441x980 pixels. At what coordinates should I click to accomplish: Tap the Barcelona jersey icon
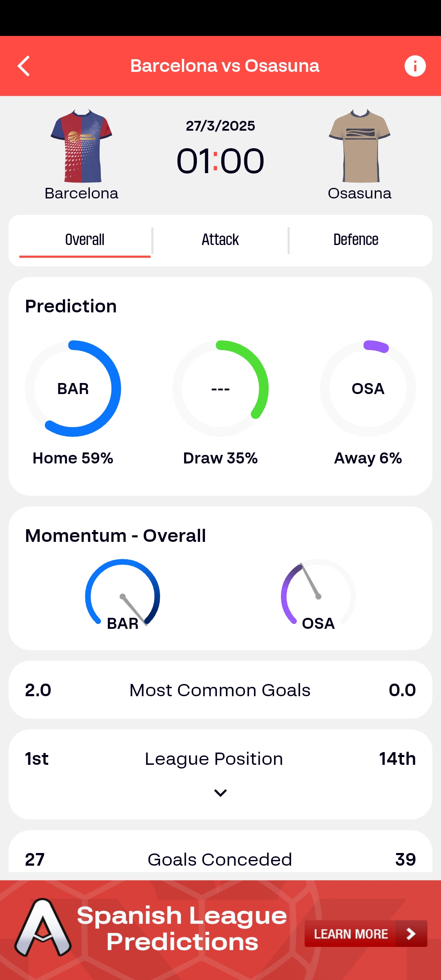tap(81, 146)
